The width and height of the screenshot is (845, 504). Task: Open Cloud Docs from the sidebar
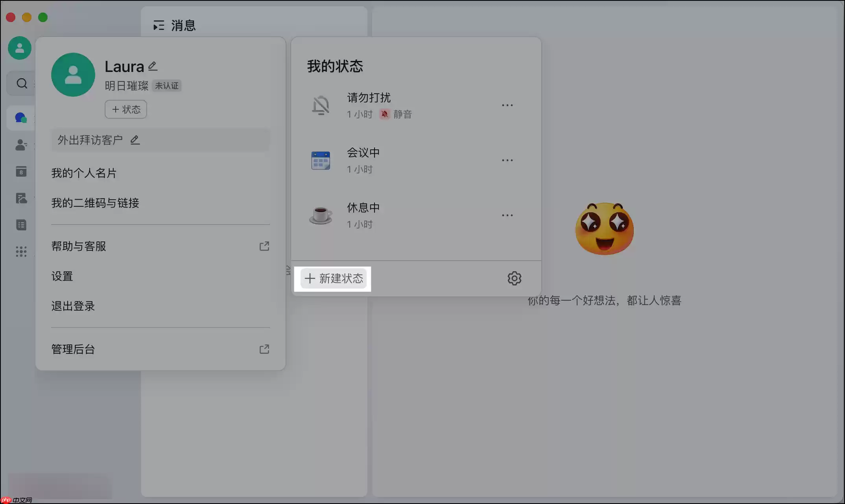coord(22,198)
